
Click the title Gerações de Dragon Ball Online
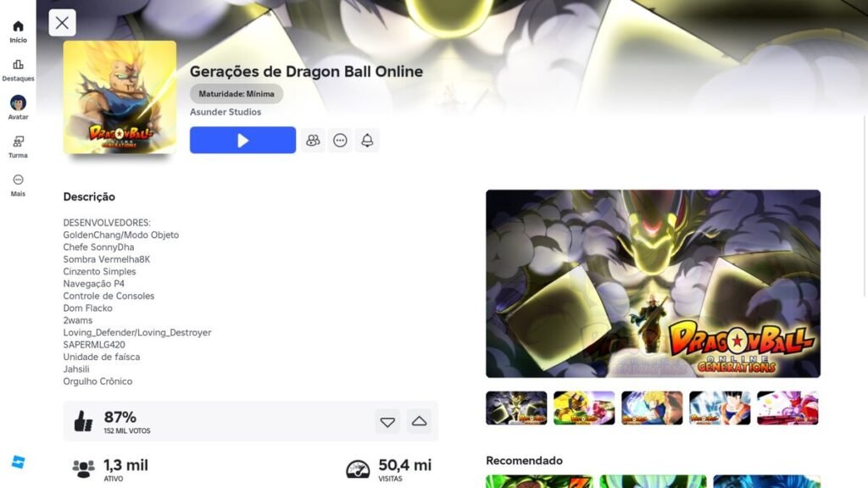point(306,71)
